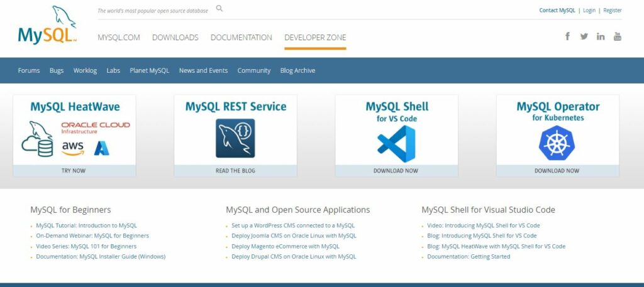Click MySQL and Open Source Applications heading
Viewport: 644px width, 287px height.
point(297,210)
